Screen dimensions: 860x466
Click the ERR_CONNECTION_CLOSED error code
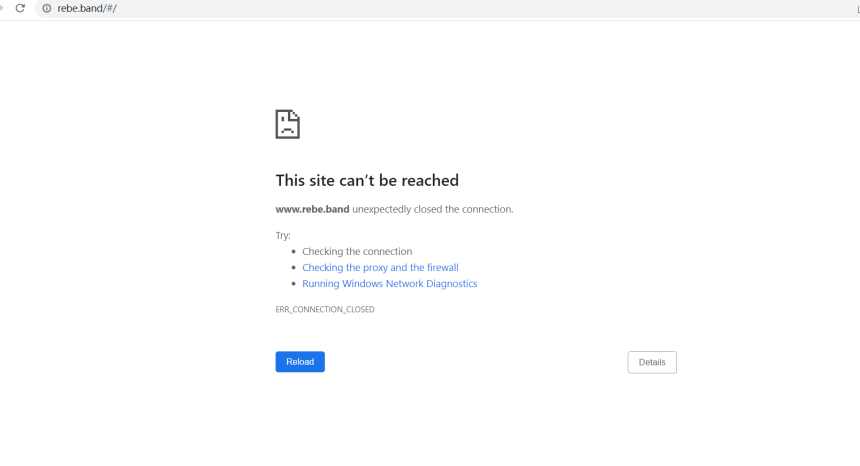[325, 310]
